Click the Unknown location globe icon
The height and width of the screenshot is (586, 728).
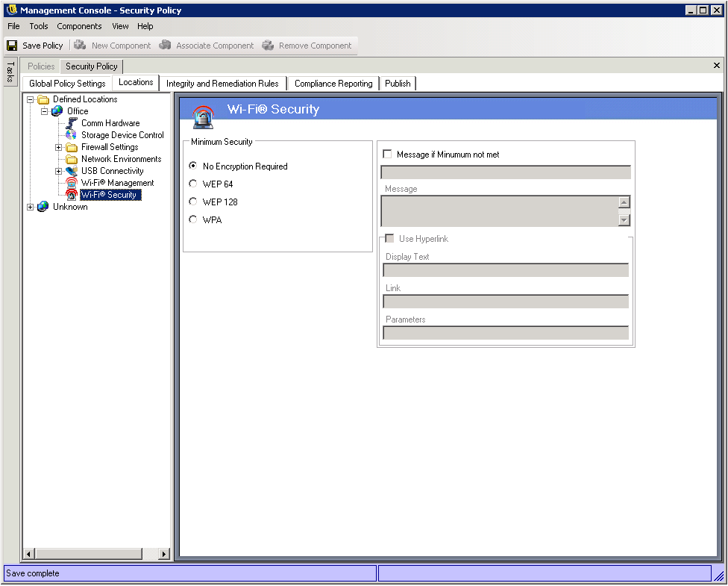(43, 207)
